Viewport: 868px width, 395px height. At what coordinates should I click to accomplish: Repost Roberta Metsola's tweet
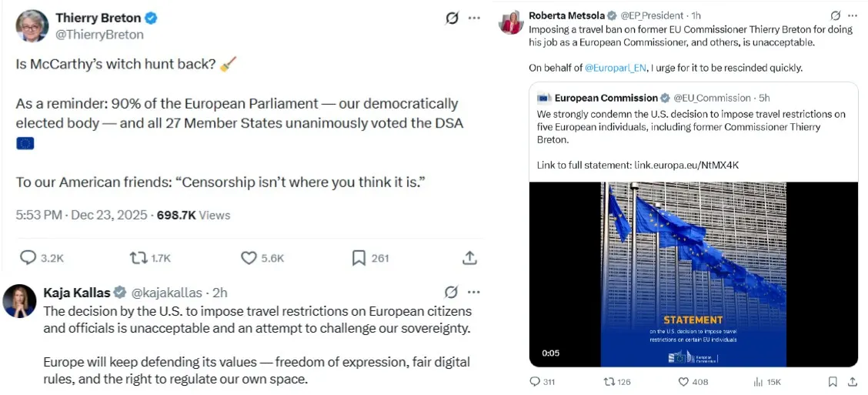pyautogui.click(x=609, y=382)
